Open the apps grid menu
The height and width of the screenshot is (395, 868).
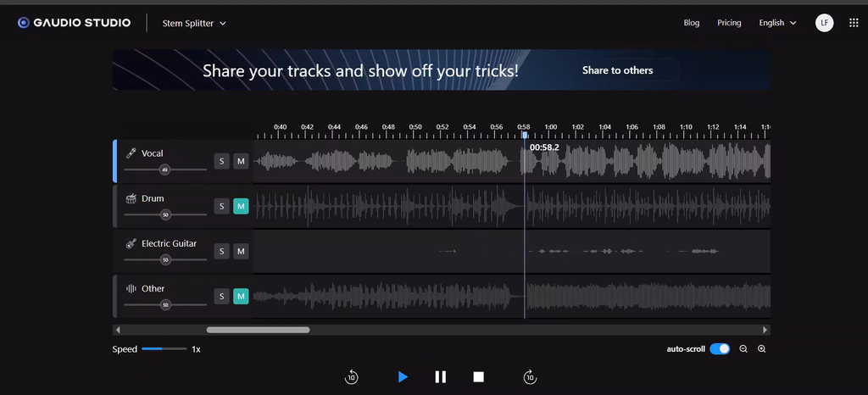coord(854,23)
